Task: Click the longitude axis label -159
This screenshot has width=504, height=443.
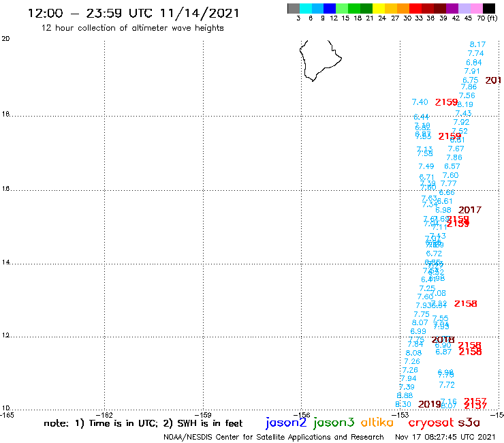Action: [203, 415]
